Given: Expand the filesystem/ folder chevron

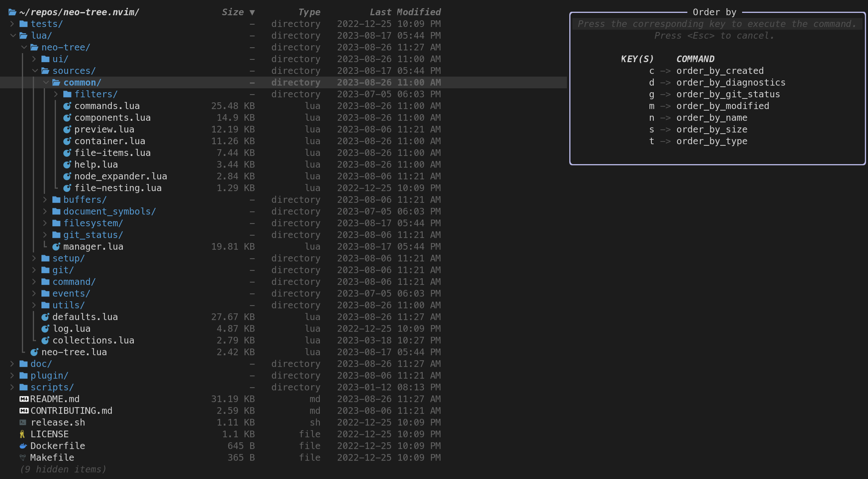Looking at the screenshot, I should point(45,223).
